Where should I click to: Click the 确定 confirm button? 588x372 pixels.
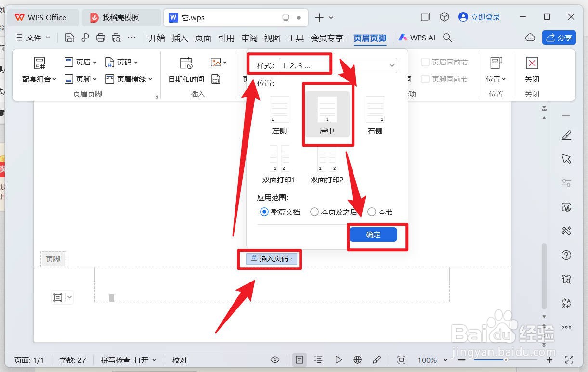[x=372, y=234]
